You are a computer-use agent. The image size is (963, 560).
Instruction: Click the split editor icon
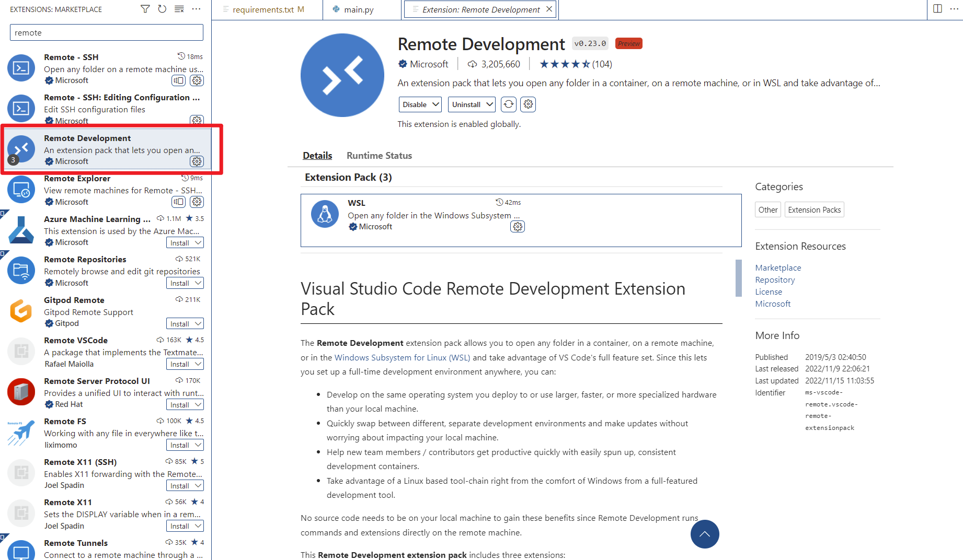click(x=937, y=9)
